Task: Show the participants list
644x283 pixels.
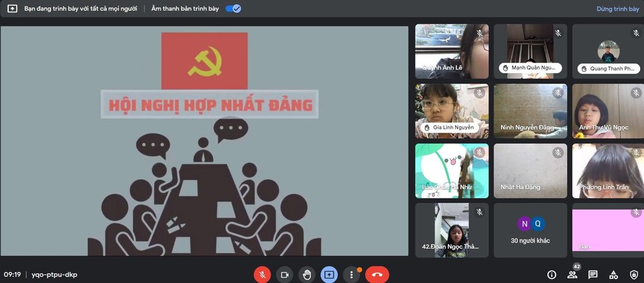Action: coord(572,275)
